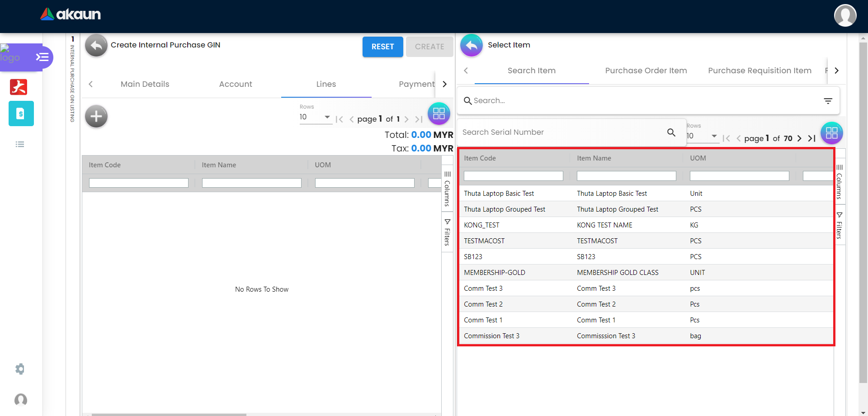Image resolution: width=868 pixels, height=416 pixels.
Task: Open grid view icon in Select Item panel
Action: [x=831, y=133]
